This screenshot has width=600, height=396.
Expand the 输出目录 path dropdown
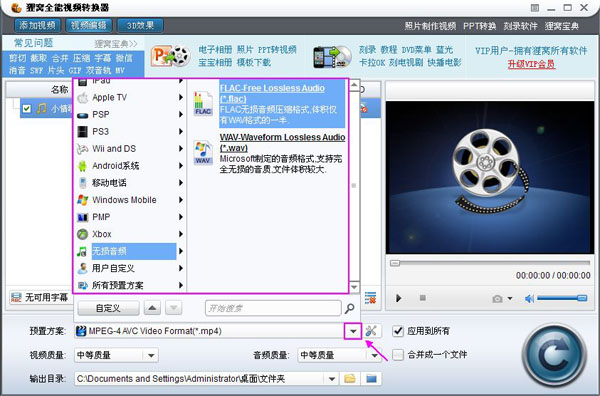pos(332,379)
